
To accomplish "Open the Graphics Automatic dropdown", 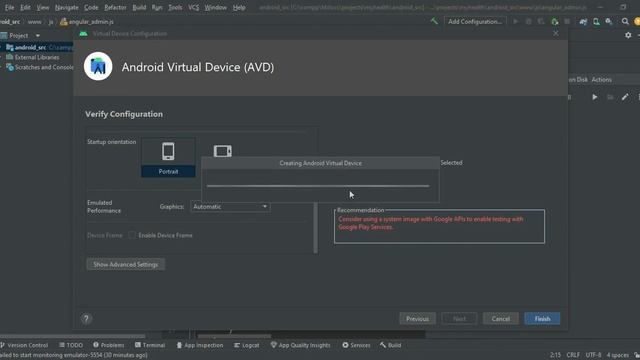I will click(230, 207).
